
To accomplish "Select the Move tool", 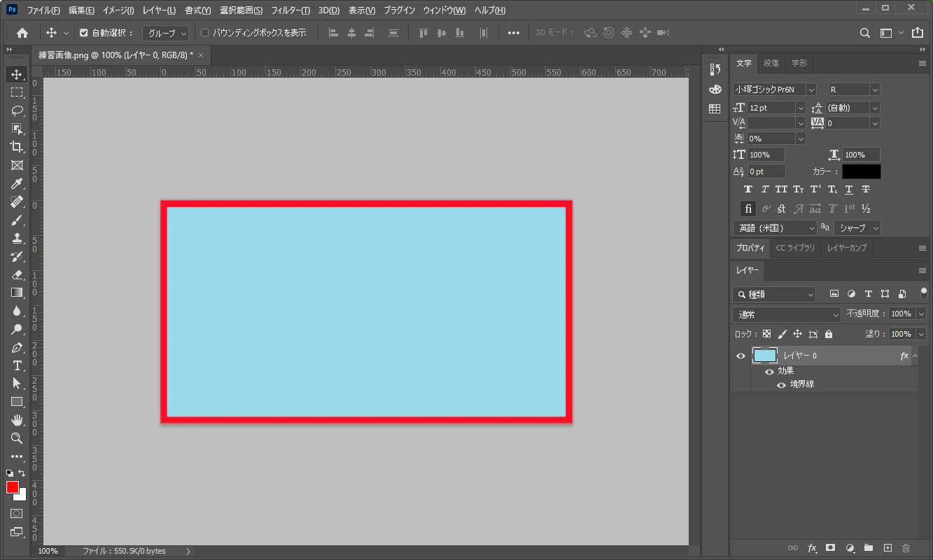I will (x=17, y=74).
